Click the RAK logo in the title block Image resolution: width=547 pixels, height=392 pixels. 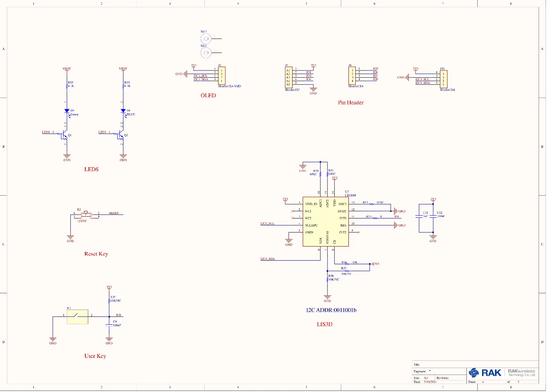[485, 373]
